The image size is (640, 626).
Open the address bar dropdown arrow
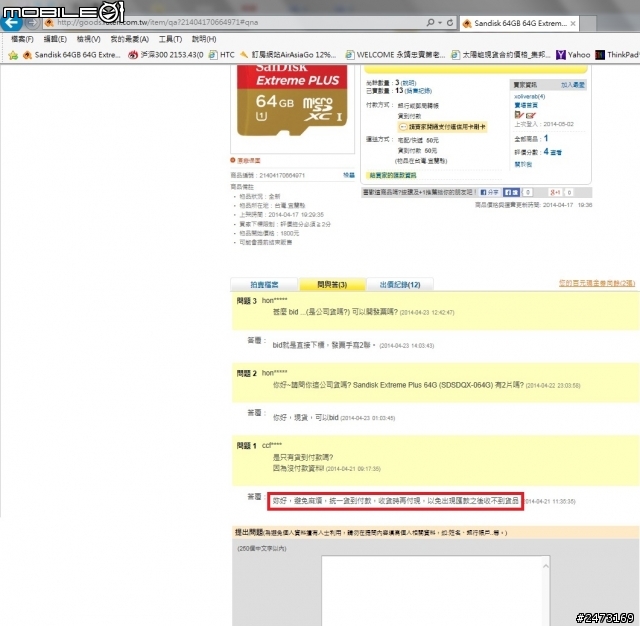(x=440, y=23)
